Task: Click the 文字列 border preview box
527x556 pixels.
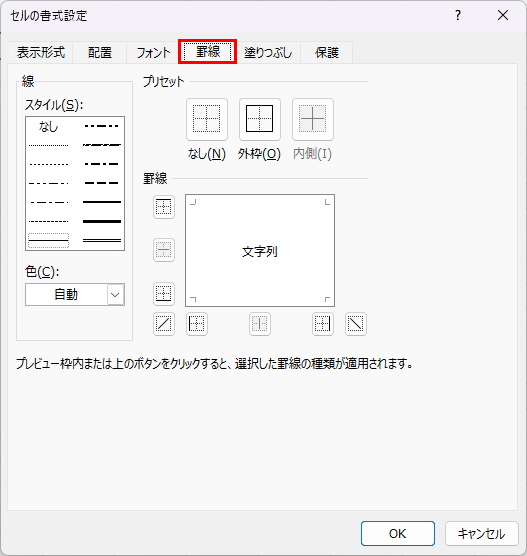Action: [260, 250]
